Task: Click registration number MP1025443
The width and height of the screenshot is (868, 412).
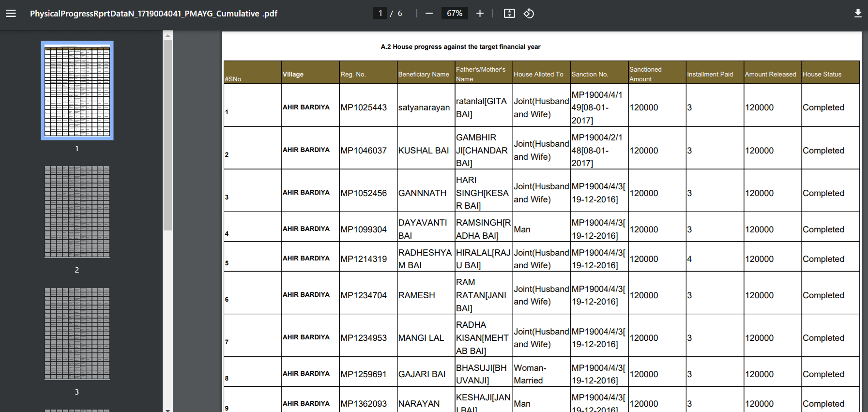Action: pyautogui.click(x=364, y=107)
